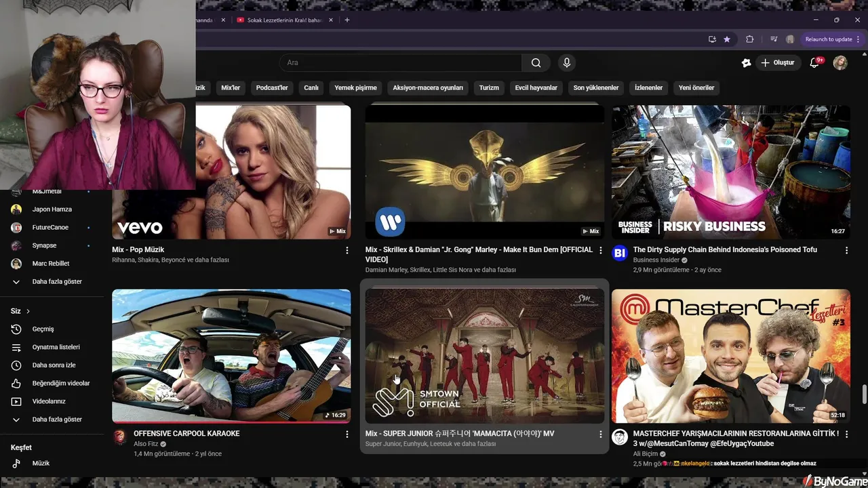Open the browser media control icon
Viewport: 868px width, 488px height.
tap(774, 39)
